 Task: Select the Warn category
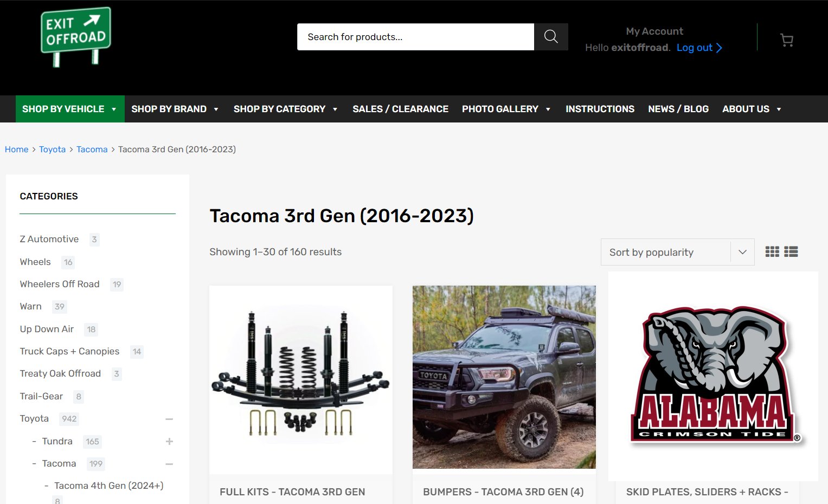point(30,306)
